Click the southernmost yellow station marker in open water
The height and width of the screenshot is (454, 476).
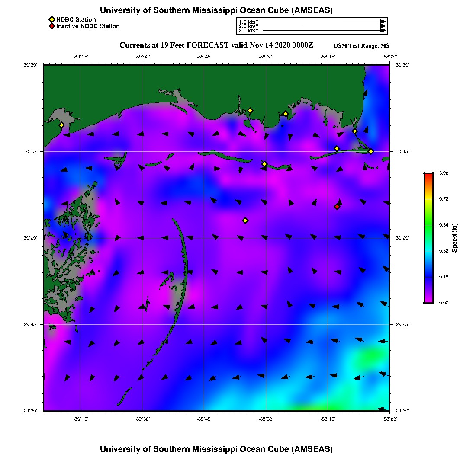[245, 221]
